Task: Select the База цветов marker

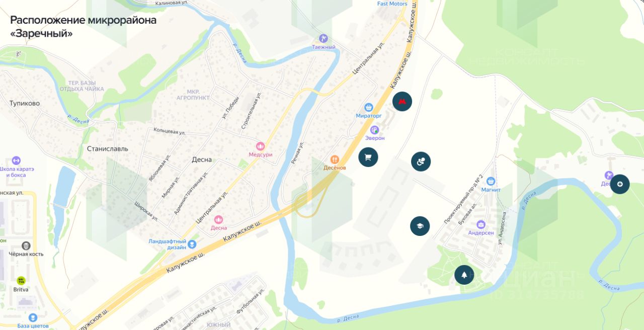Action: tap(33, 317)
